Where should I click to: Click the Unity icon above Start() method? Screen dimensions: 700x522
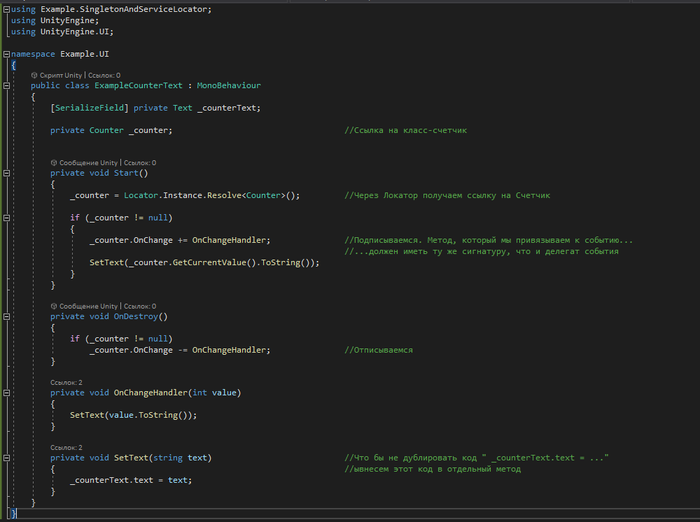click(x=54, y=162)
